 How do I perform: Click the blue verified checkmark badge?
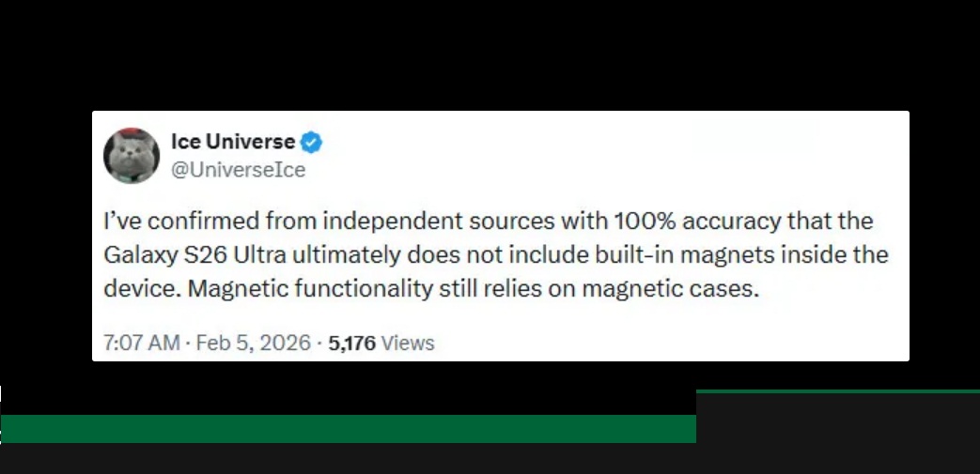pos(312,143)
